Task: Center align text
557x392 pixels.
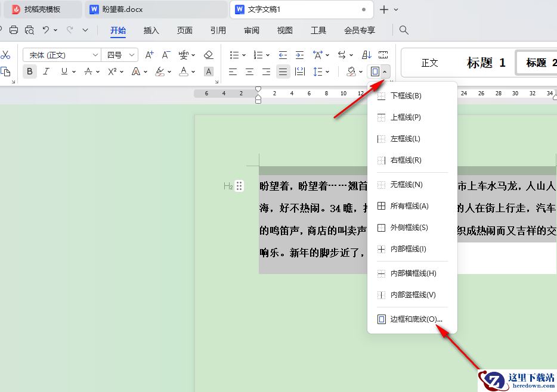Action: tap(249, 71)
